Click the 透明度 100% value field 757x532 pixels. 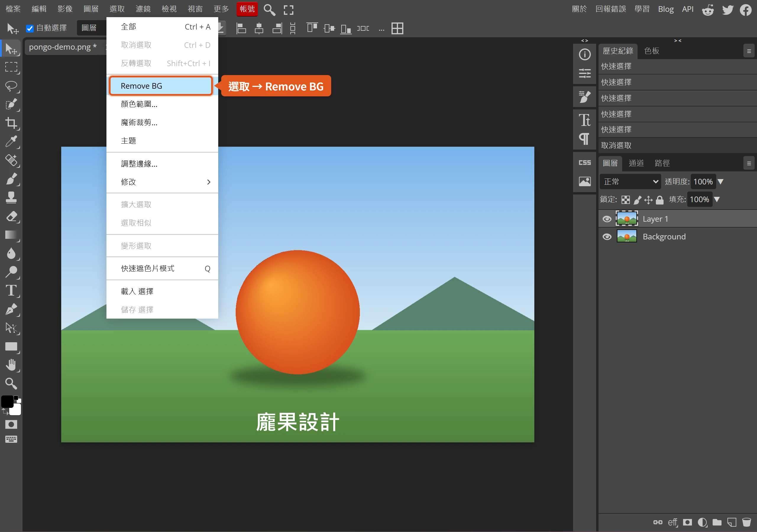coord(703,181)
